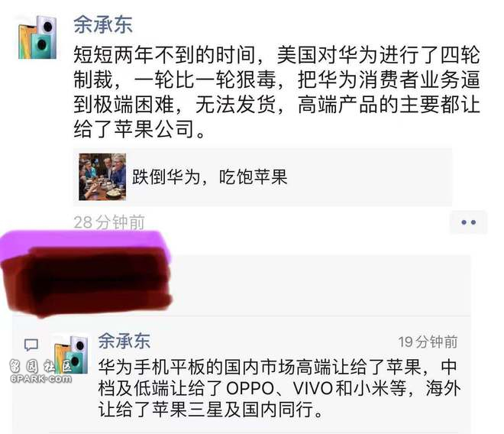The width and height of the screenshot is (504, 434).
Task: Tap the post line ending with 苹果公司
Action: [x=140, y=129]
